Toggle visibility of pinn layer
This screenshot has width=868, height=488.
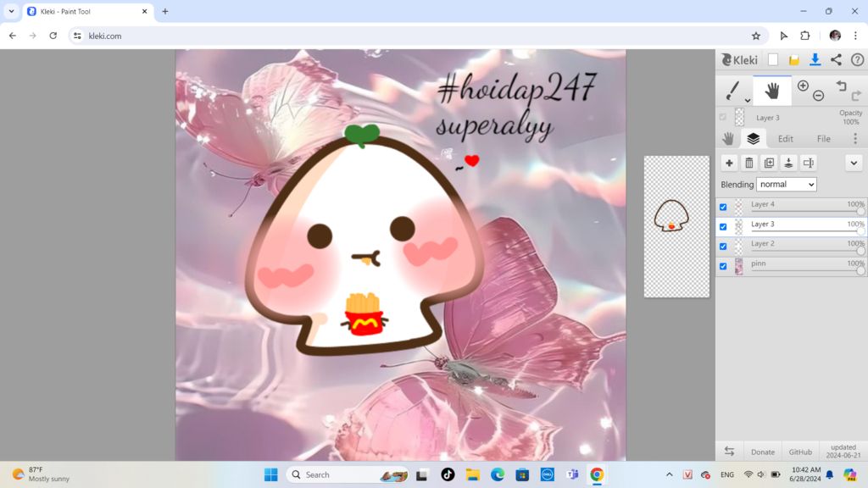click(x=723, y=266)
